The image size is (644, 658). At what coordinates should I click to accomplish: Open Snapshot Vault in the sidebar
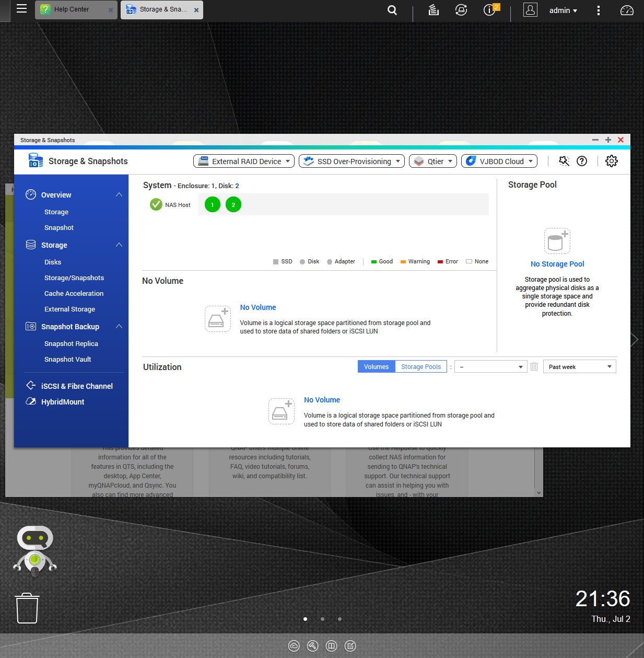67,360
